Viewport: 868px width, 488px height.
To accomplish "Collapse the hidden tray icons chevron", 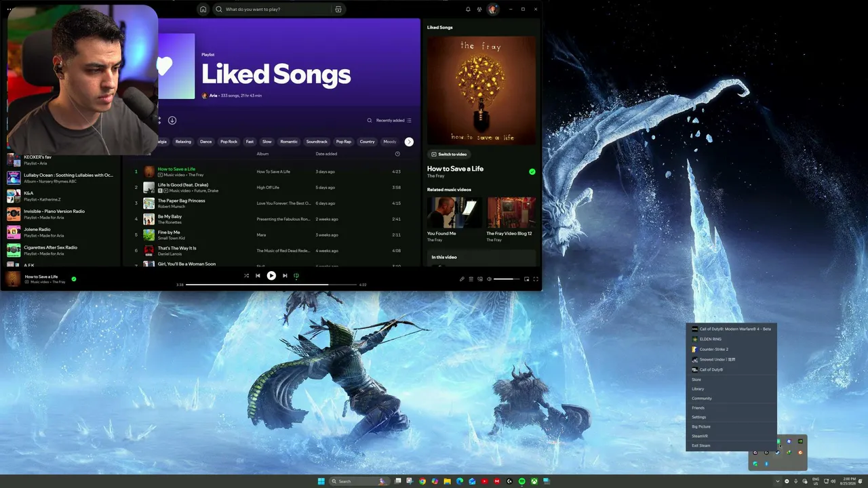I will [x=777, y=481].
